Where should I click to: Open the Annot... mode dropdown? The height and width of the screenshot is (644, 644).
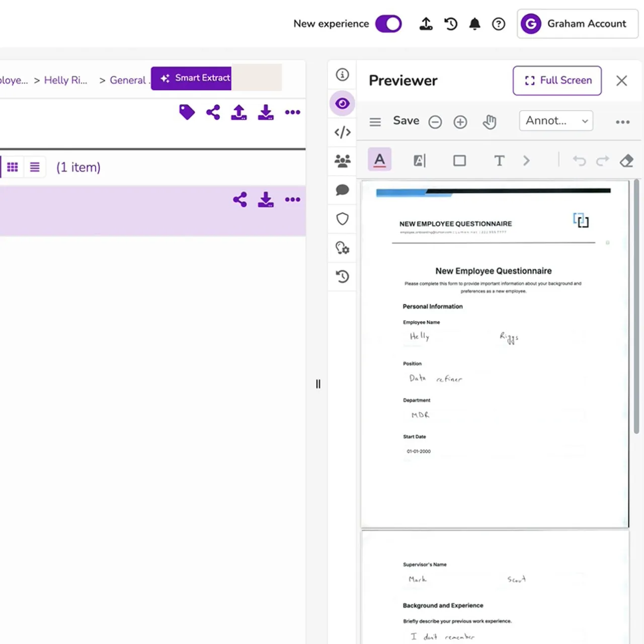pyautogui.click(x=556, y=121)
